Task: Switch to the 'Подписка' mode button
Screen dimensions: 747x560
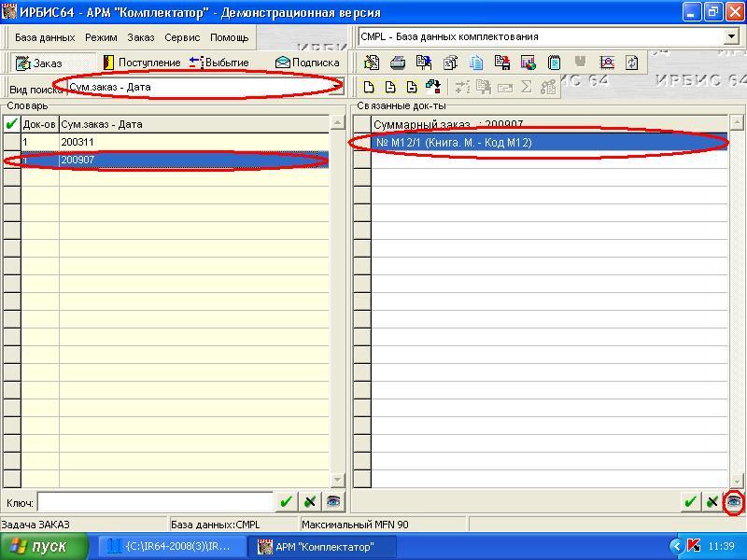Action: click(307, 63)
